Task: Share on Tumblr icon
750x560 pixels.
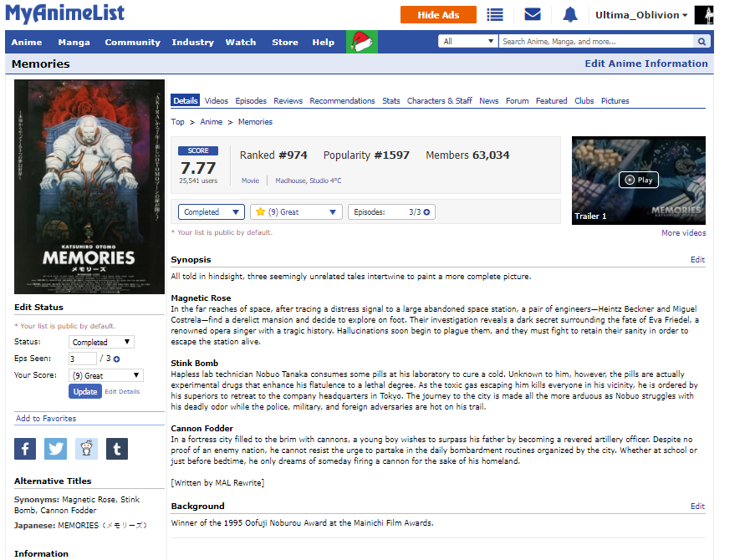Action: (117, 449)
